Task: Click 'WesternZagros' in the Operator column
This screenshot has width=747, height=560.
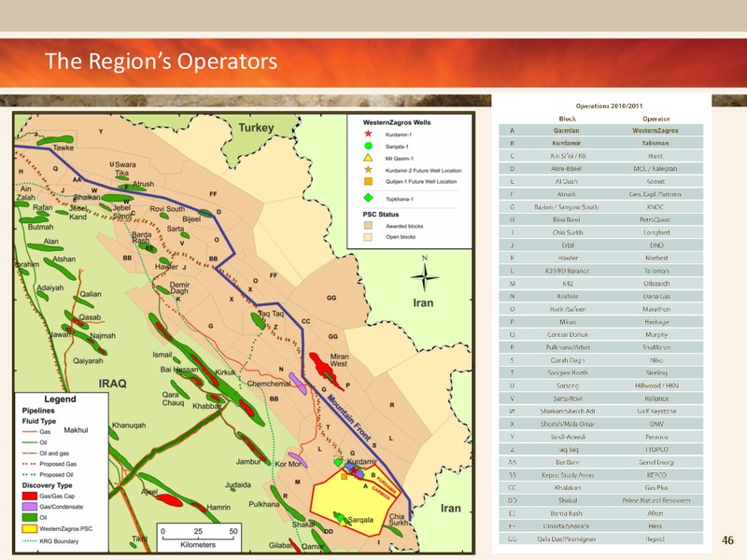Action: pyautogui.click(x=655, y=131)
